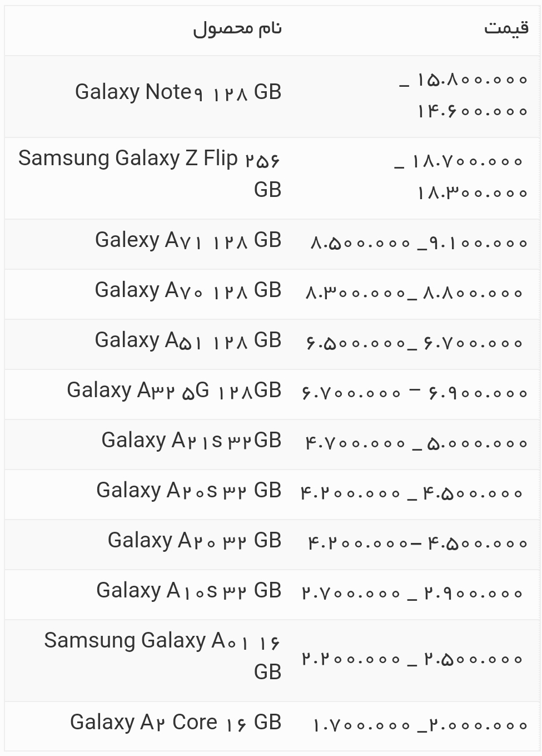Select the Galaxy A71 128 GB product cell
Viewport: 542px width, 756px height.
click(x=188, y=240)
